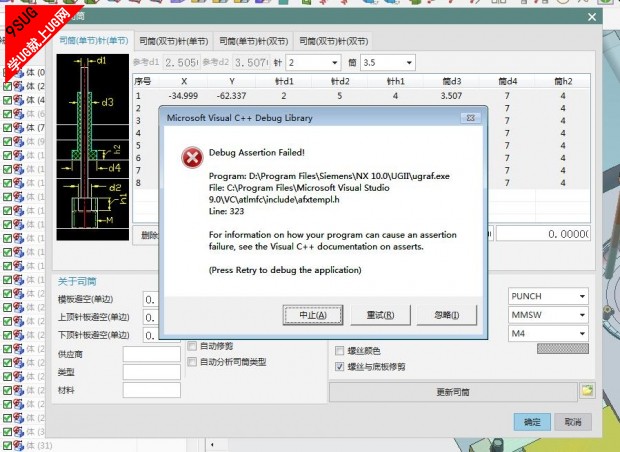The image size is (620, 452).
Task: Click the 筒d3 cell value 3.507
Action: pos(451,96)
